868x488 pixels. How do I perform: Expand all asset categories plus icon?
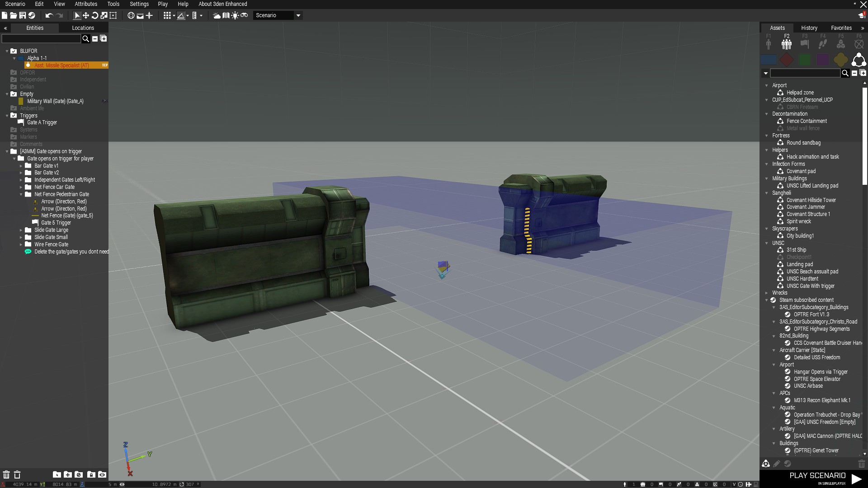point(863,73)
